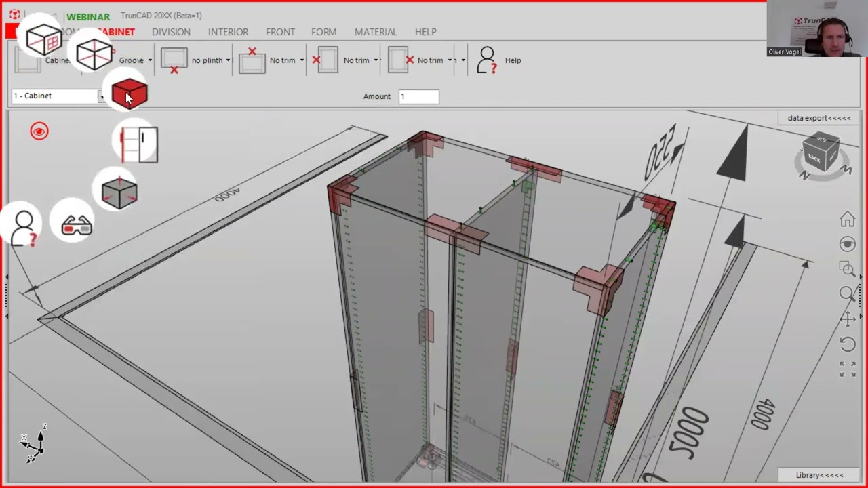Click the top No trim icon
The height and width of the screenshot is (488, 868).
pyautogui.click(x=252, y=60)
